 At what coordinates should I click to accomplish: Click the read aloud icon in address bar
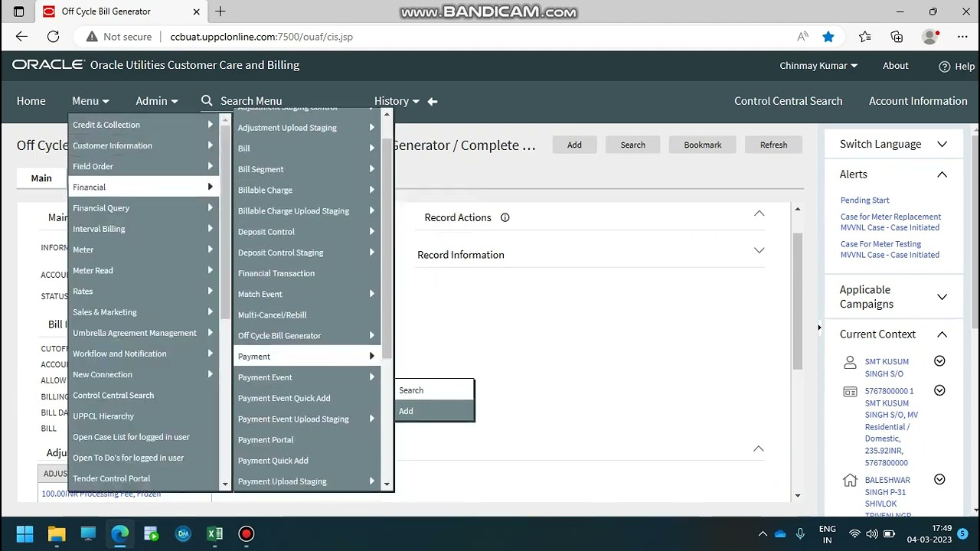tap(802, 36)
